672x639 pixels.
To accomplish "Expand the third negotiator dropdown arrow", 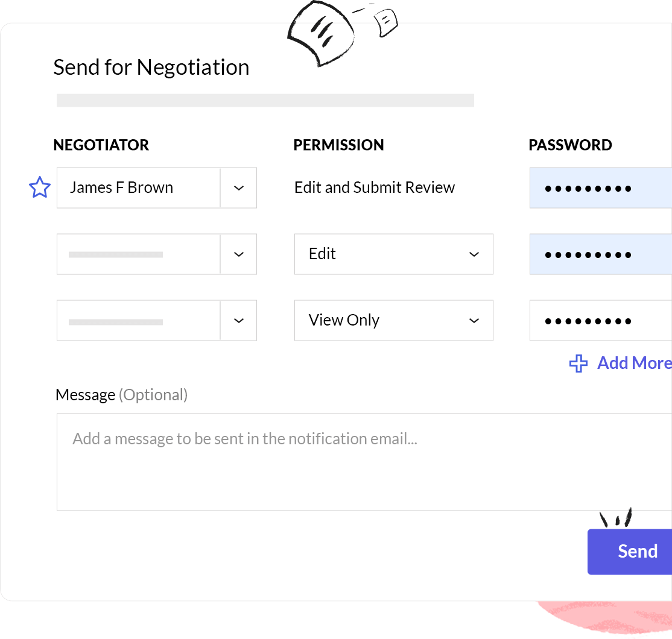I will (x=238, y=321).
